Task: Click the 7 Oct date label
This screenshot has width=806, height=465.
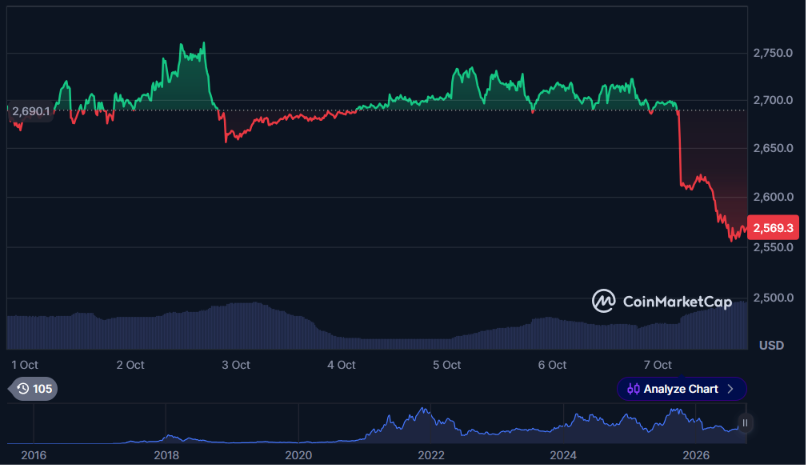Action: click(657, 365)
